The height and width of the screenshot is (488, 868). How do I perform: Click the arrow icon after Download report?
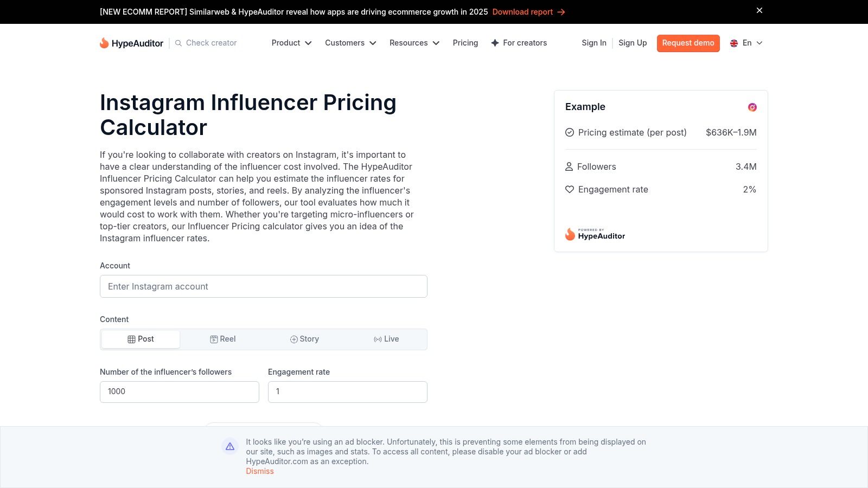point(561,12)
